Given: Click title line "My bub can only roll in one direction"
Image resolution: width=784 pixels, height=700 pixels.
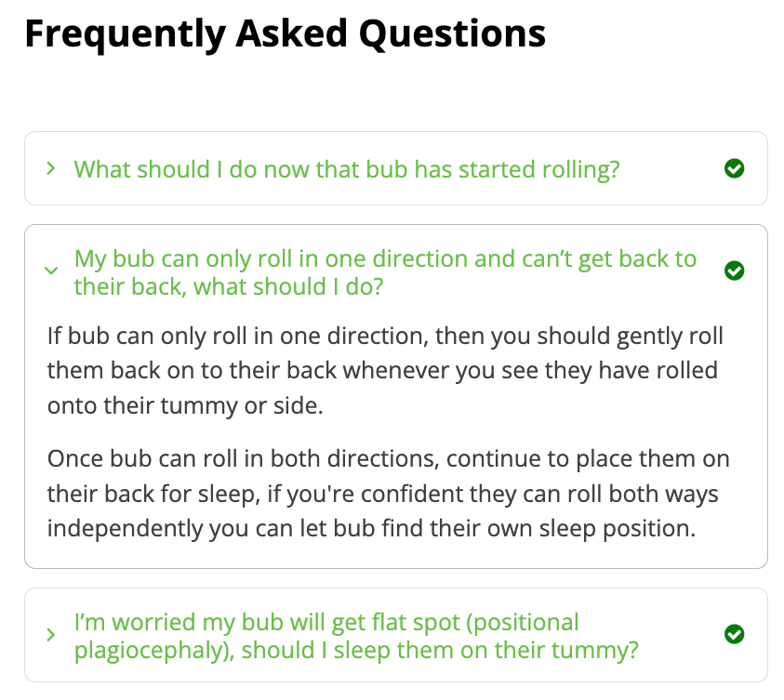Looking at the screenshot, I should click(x=385, y=258).
